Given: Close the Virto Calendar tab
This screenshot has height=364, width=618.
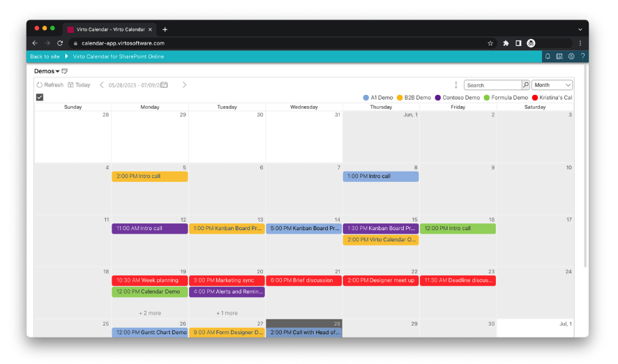Looking at the screenshot, I should [150, 29].
